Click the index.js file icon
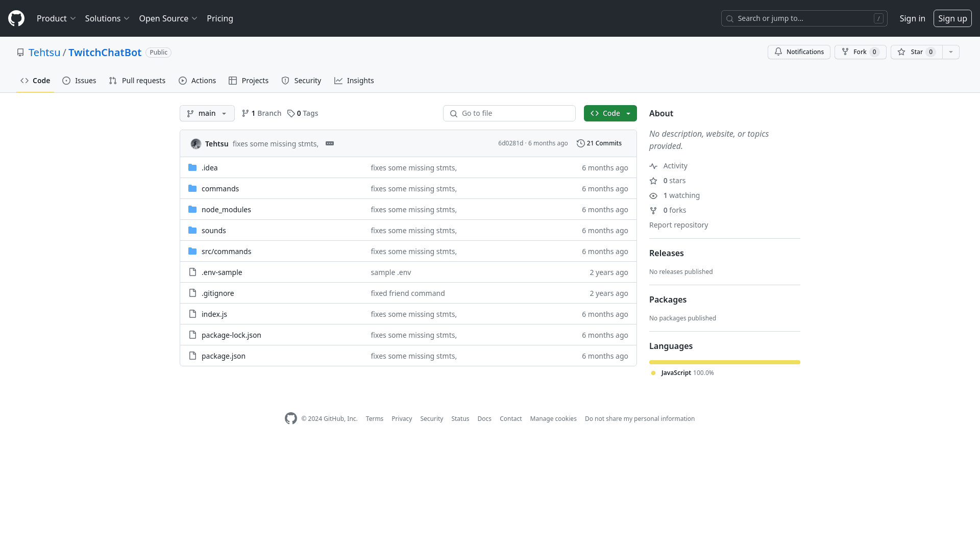This screenshot has height=551, width=980. (192, 314)
